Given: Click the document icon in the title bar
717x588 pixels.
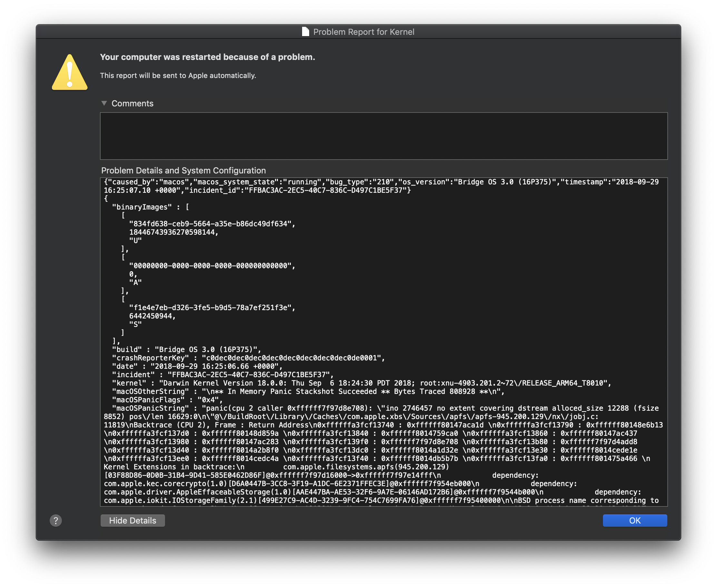Looking at the screenshot, I should click(x=305, y=32).
